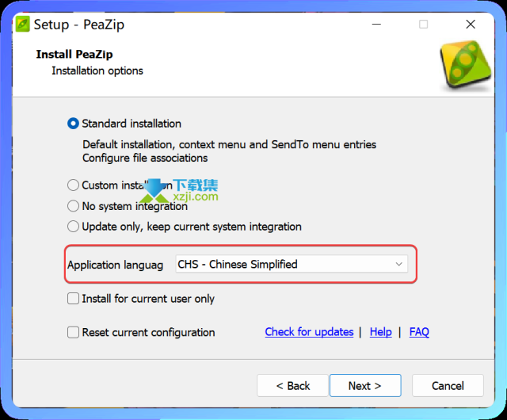The image size is (507, 420).
Task: Open the FAQ link
Action: [419, 332]
